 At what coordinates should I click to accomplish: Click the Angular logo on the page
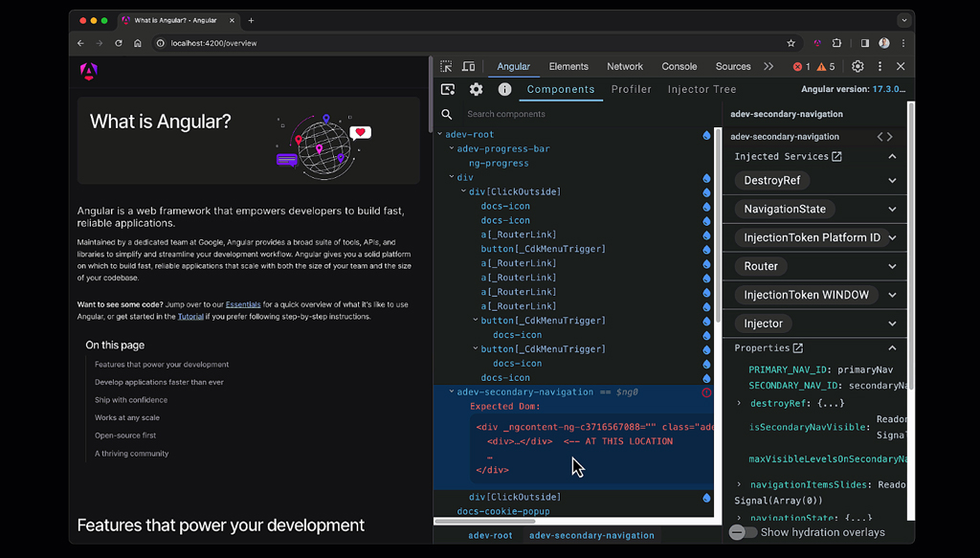pos(89,71)
